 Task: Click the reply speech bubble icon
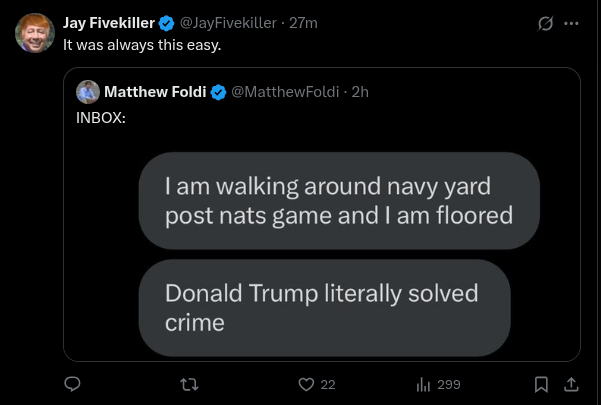click(72, 384)
